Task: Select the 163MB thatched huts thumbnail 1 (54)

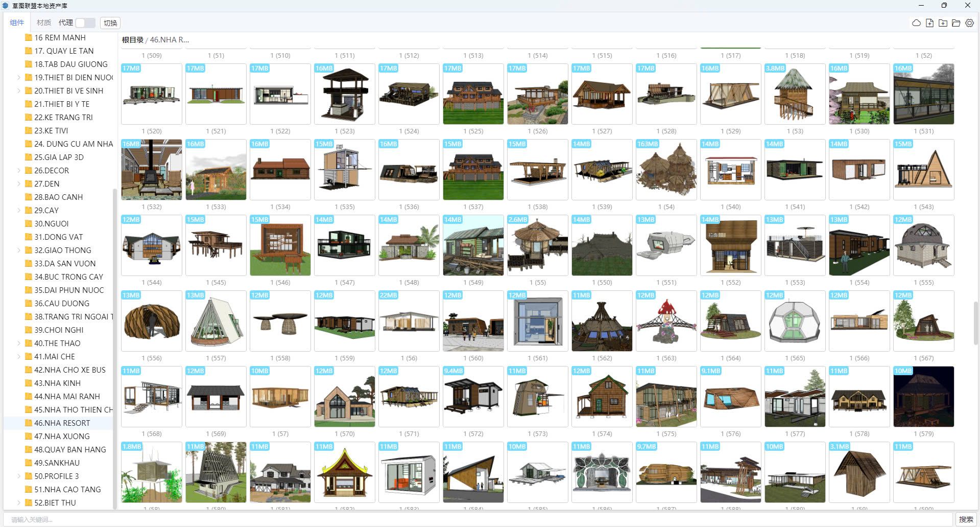Action: click(666, 170)
